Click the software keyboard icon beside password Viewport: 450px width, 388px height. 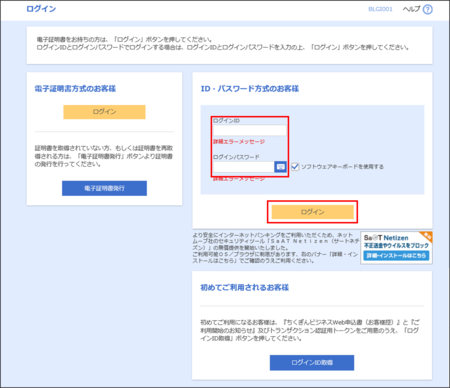[x=280, y=167]
